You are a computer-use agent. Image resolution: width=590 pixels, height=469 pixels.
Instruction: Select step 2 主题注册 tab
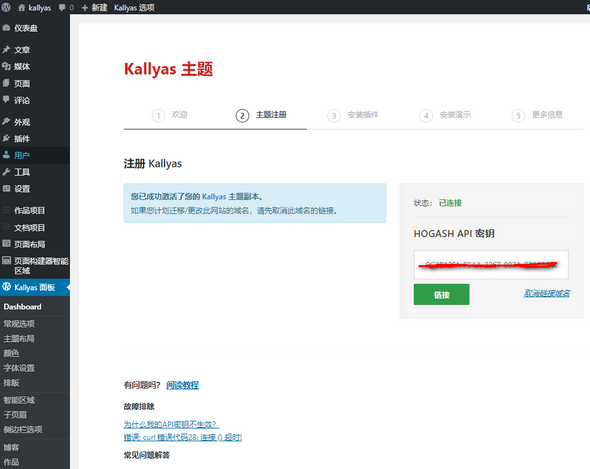(x=261, y=115)
